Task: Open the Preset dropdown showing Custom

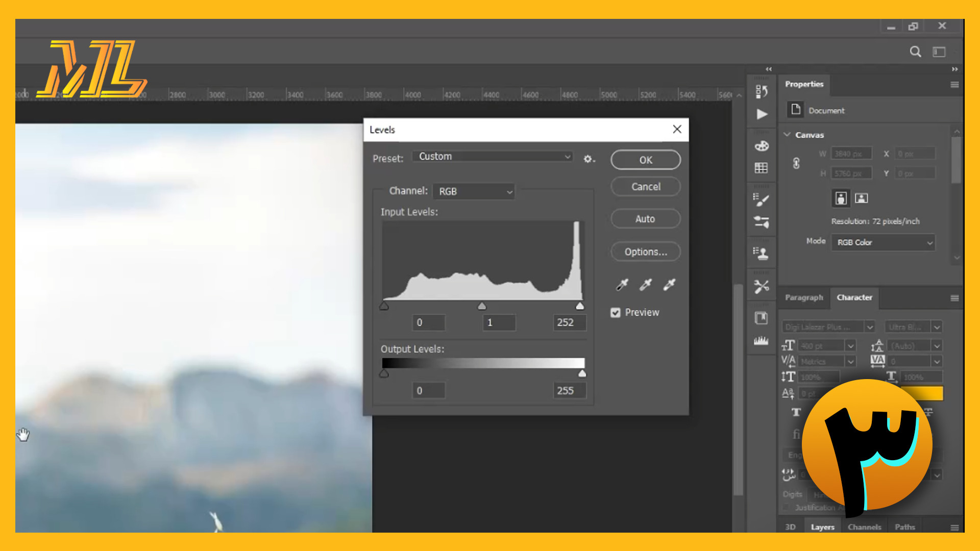Action: [x=493, y=157]
